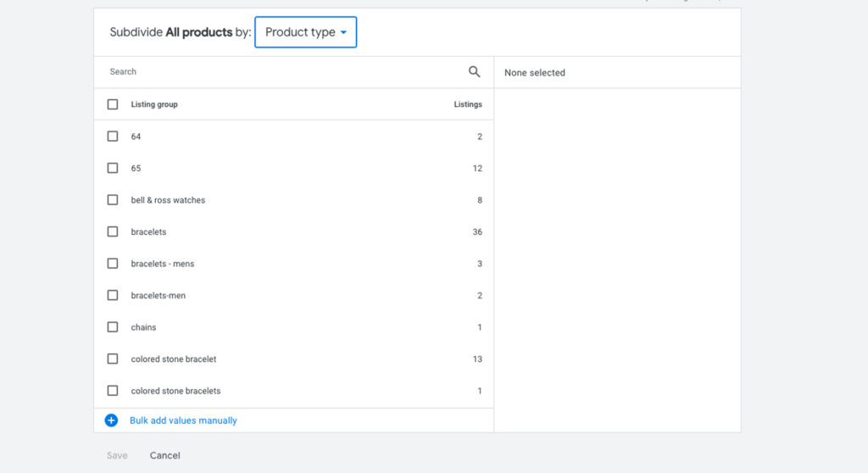Check the box for listing group 64
The image size is (868, 473).
point(113,136)
